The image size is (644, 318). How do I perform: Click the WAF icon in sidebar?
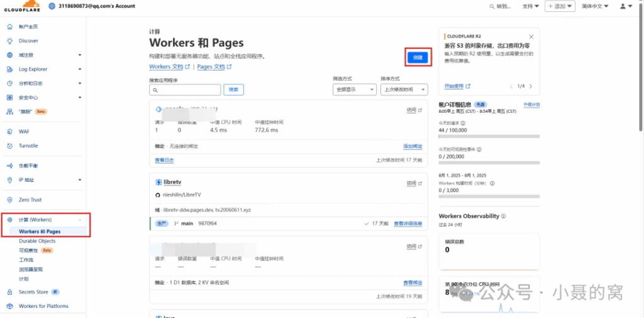(10, 132)
